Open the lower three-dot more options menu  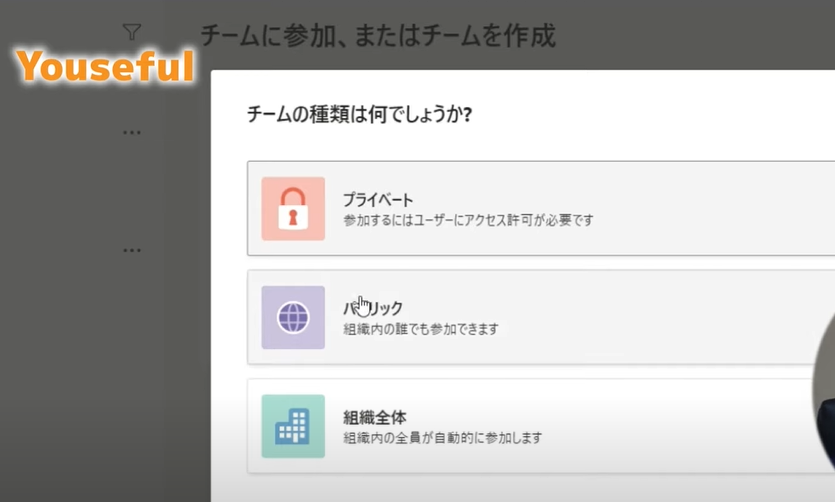pyautogui.click(x=132, y=250)
